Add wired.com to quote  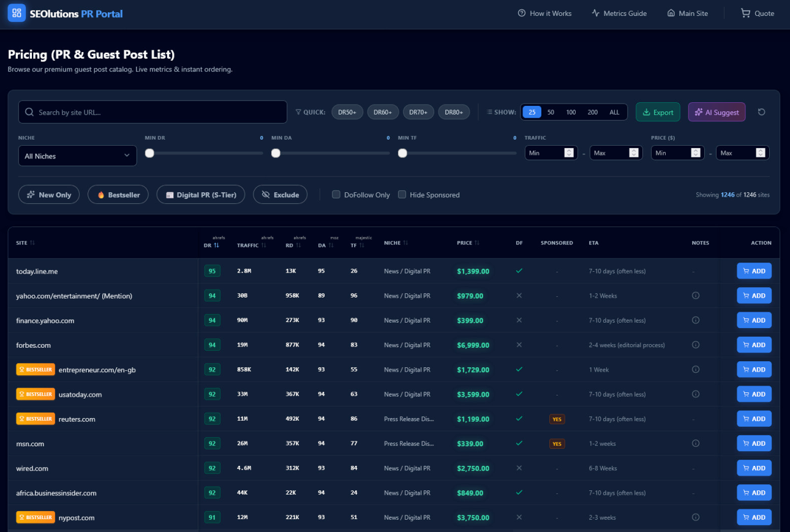754,468
